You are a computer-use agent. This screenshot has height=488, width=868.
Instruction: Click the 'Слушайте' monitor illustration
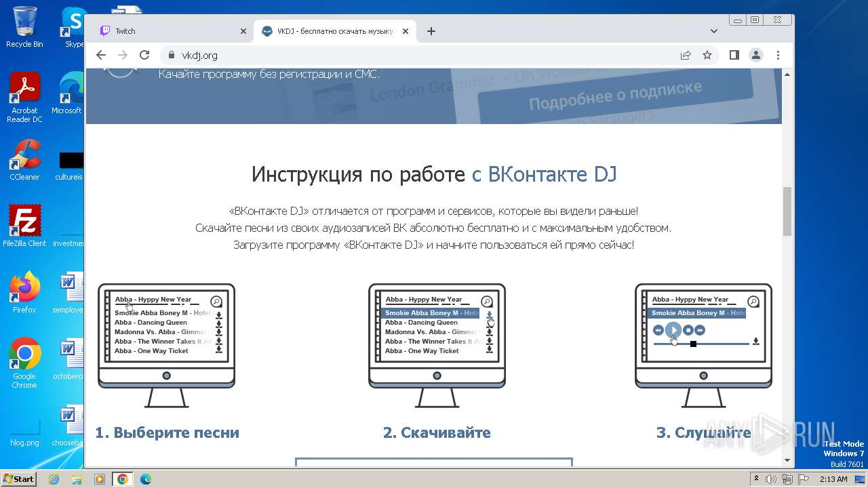click(x=703, y=345)
